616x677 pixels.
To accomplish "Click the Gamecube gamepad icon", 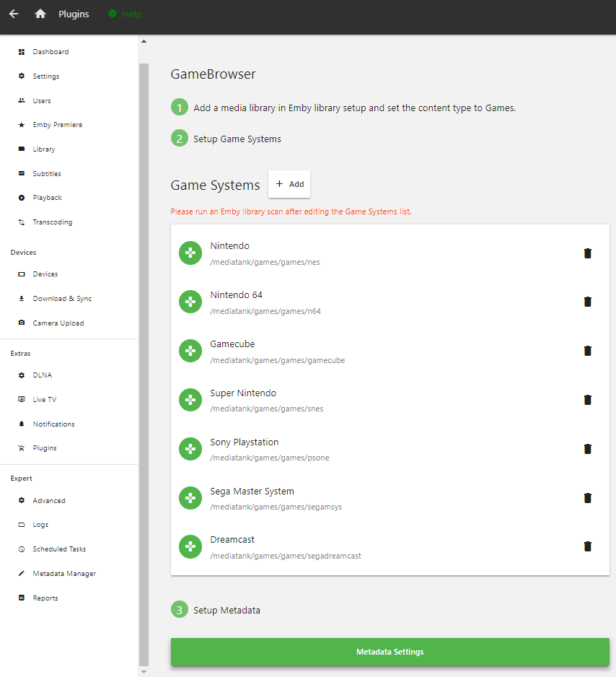I will tap(190, 351).
